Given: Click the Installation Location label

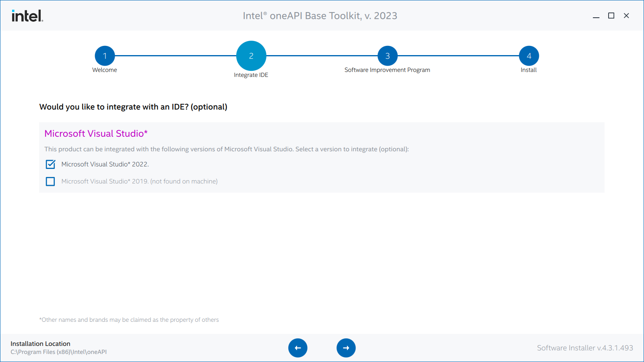Looking at the screenshot, I should 40,343.
